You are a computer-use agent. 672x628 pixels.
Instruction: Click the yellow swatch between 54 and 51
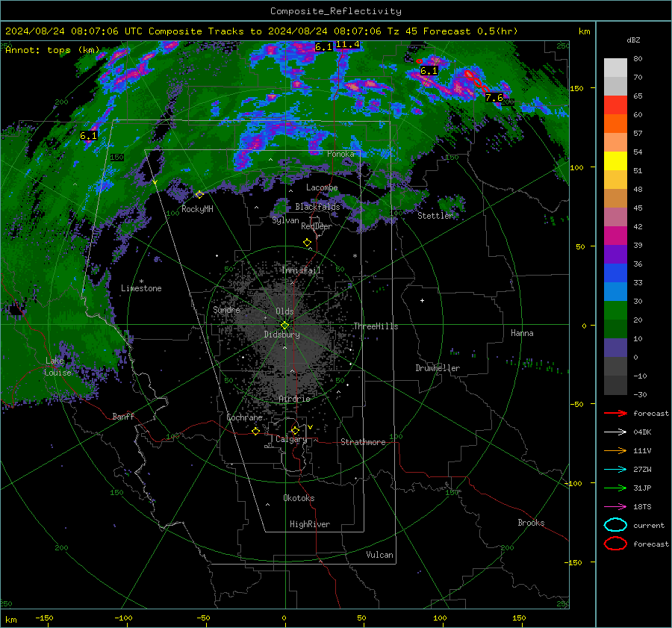(615, 161)
